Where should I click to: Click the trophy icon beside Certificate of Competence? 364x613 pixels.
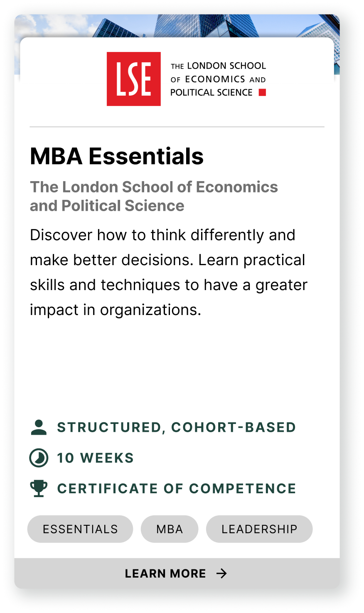pos(39,488)
